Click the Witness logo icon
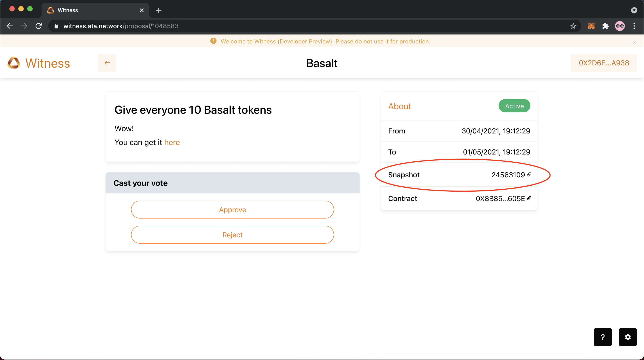 [14, 63]
